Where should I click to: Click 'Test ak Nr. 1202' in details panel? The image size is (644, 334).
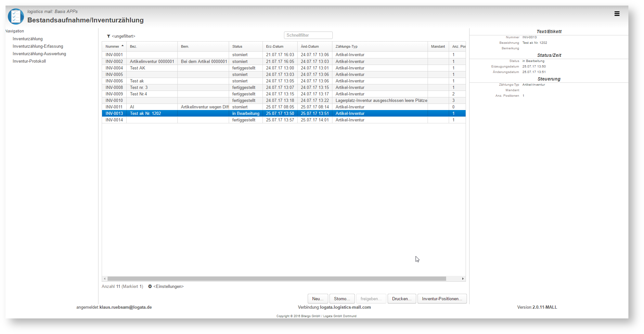pos(535,43)
